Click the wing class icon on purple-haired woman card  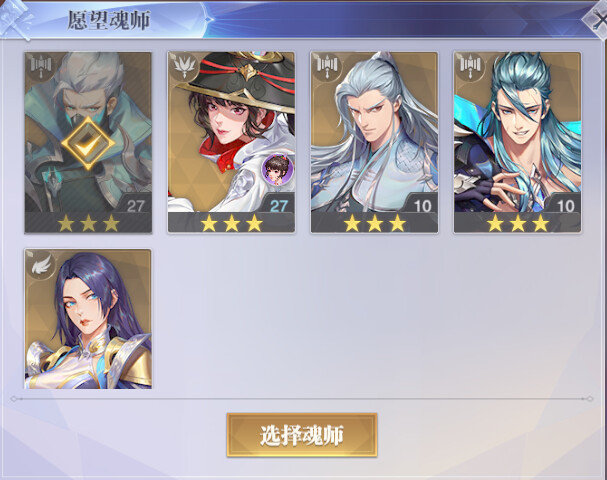(40, 264)
